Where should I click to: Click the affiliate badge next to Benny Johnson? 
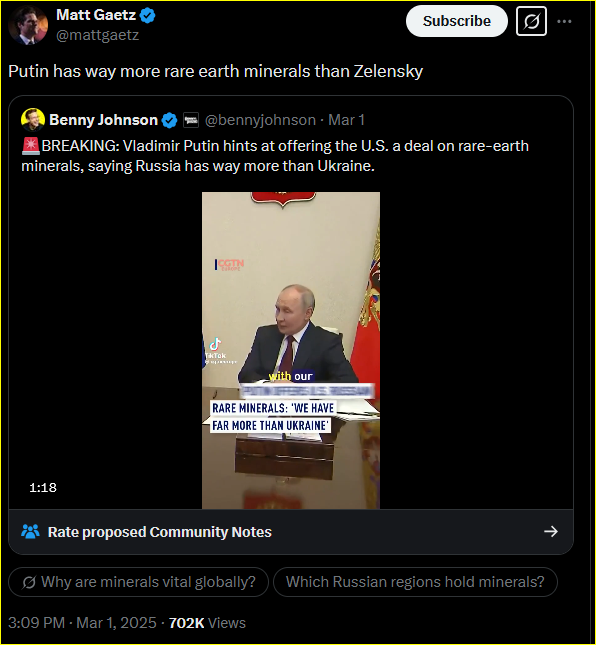pos(191,120)
